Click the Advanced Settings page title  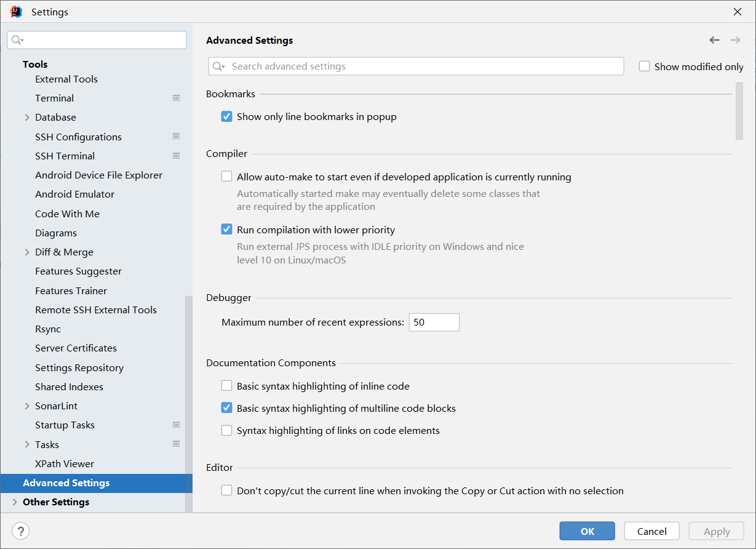coord(250,41)
